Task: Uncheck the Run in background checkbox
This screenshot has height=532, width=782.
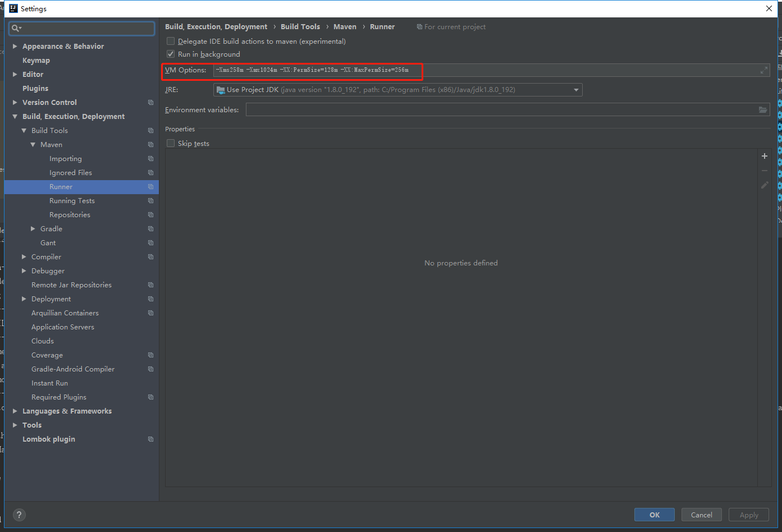Action: (171, 54)
